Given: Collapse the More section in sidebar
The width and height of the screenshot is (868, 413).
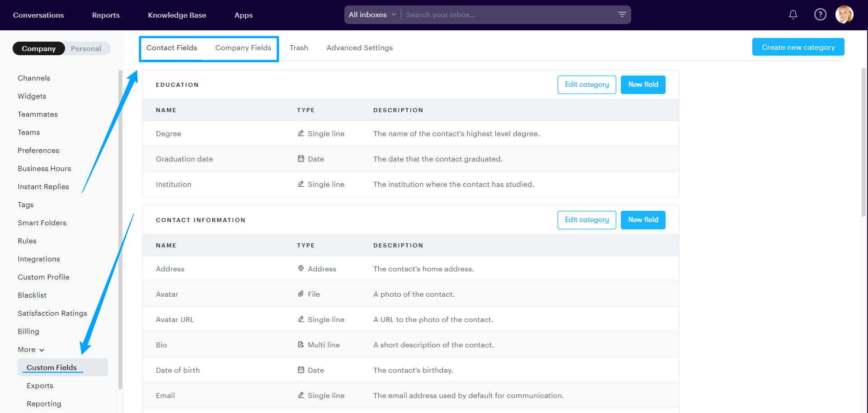Looking at the screenshot, I should coord(31,350).
